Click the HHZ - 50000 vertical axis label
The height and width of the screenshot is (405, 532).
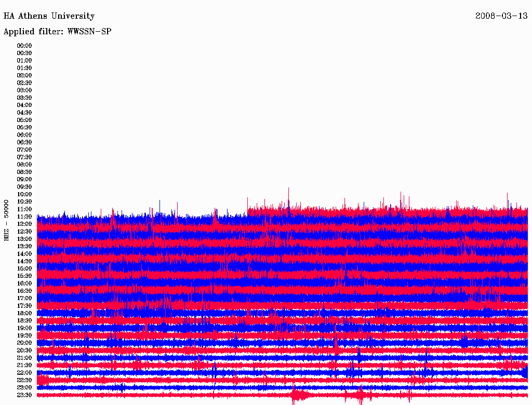click(x=7, y=220)
